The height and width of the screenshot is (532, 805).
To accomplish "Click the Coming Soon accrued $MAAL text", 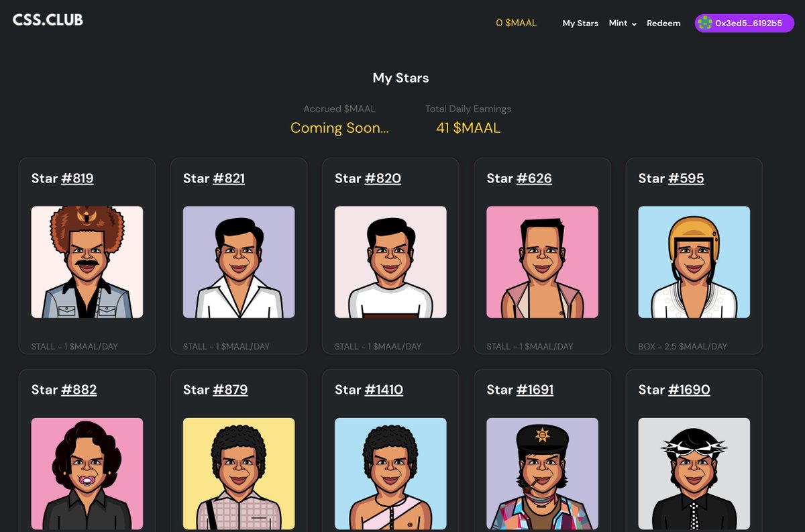I will click(339, 127).
